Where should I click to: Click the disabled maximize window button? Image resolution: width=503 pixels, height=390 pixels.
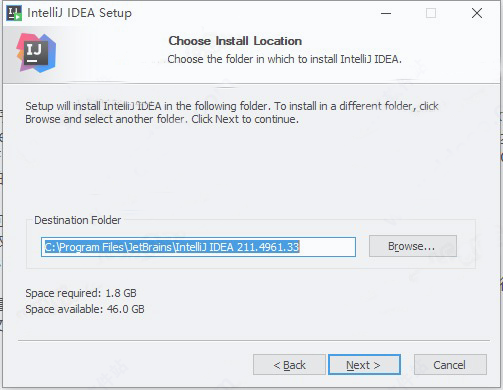pyautogui.click(x=431, y=13)
